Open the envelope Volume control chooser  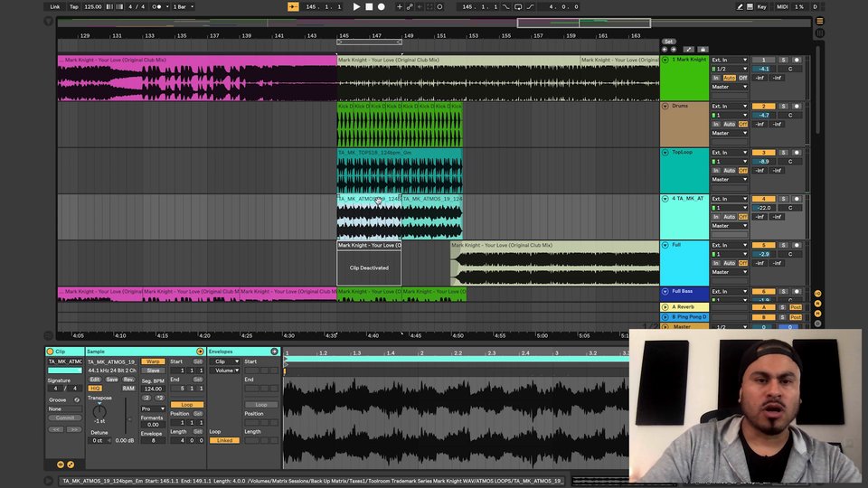pyautogui.click(x=227, y=371)
